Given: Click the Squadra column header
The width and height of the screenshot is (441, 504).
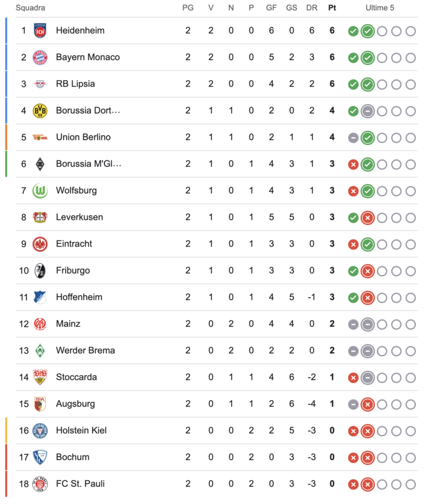Looking at the screenshot, I should (x=30, y=8).
